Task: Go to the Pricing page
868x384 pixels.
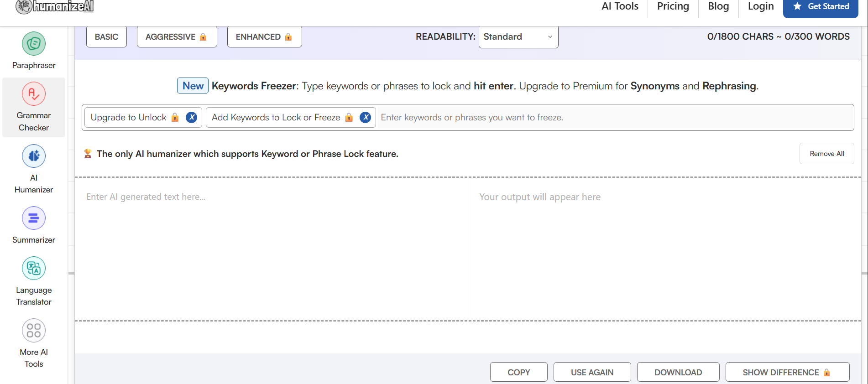Action: (x=673, y=6)
